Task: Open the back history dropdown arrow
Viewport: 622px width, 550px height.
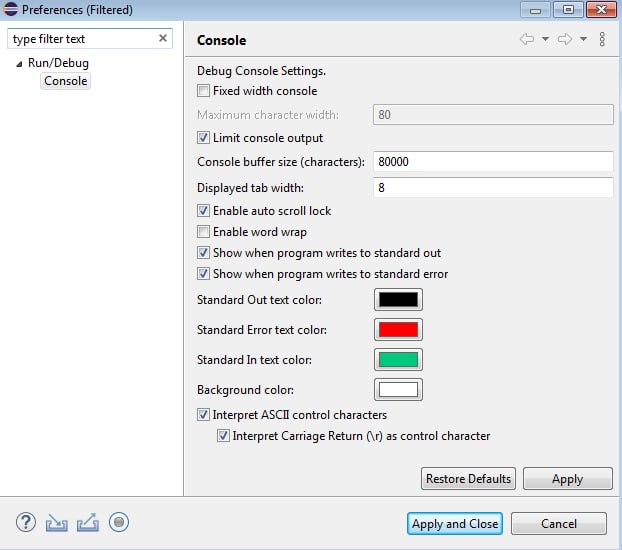Action: pos(545,39)
